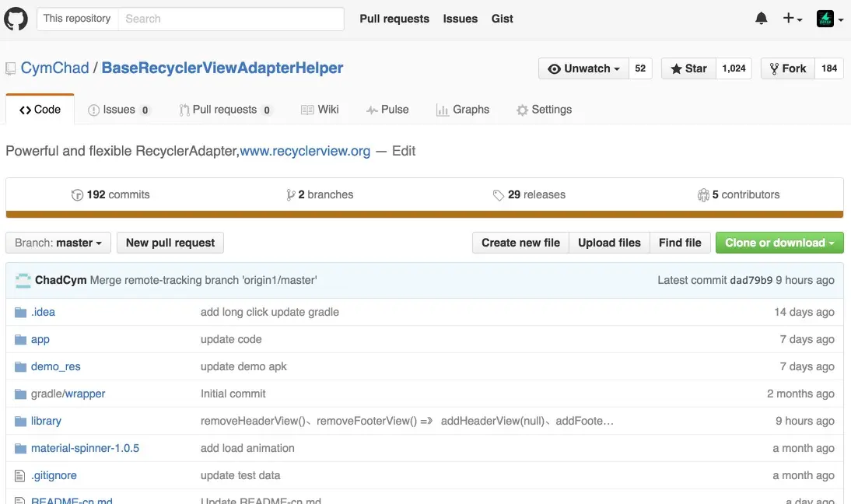Click the New pull request button
Viewport: 851px width, 504px height.
tap(170, 243)
